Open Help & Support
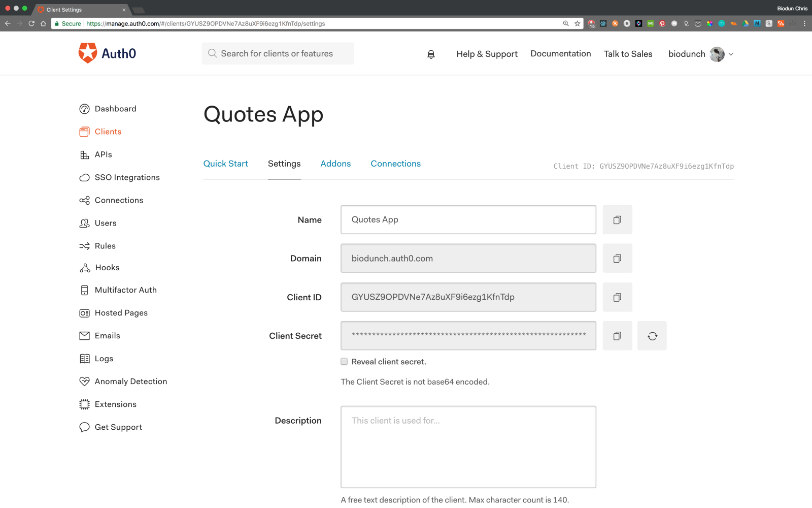Image resolution: width=812 pixels, height=508 pixels. (487, 54)
